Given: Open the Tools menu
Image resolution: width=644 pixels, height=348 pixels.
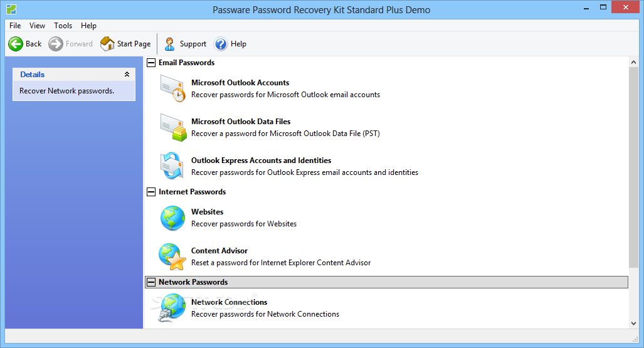Looking at the screenshot, I should tap(63, 26).
